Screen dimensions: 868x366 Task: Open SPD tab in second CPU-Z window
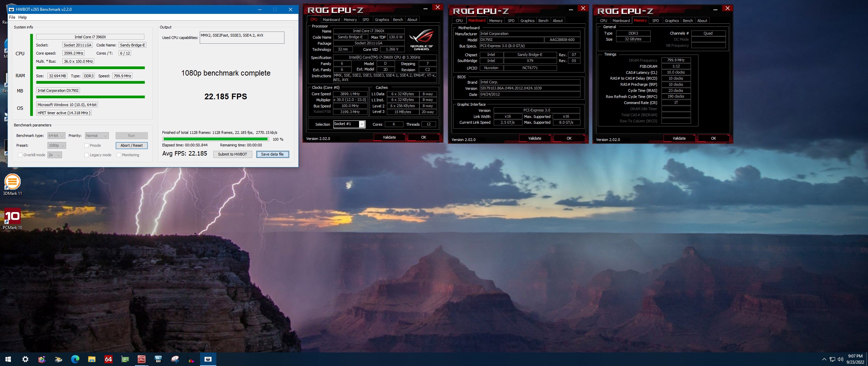[511, 21]
